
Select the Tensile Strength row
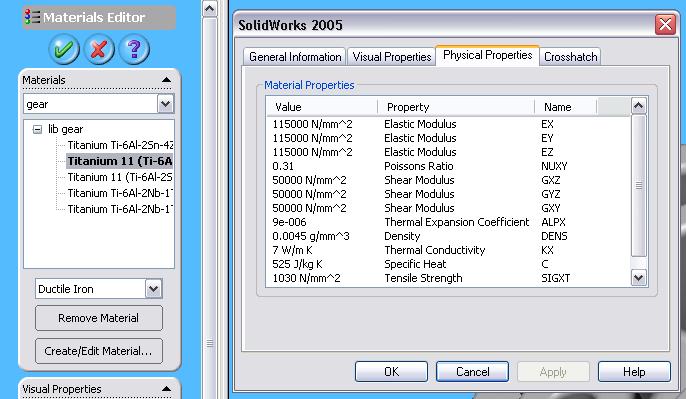(x=448, y=278)
